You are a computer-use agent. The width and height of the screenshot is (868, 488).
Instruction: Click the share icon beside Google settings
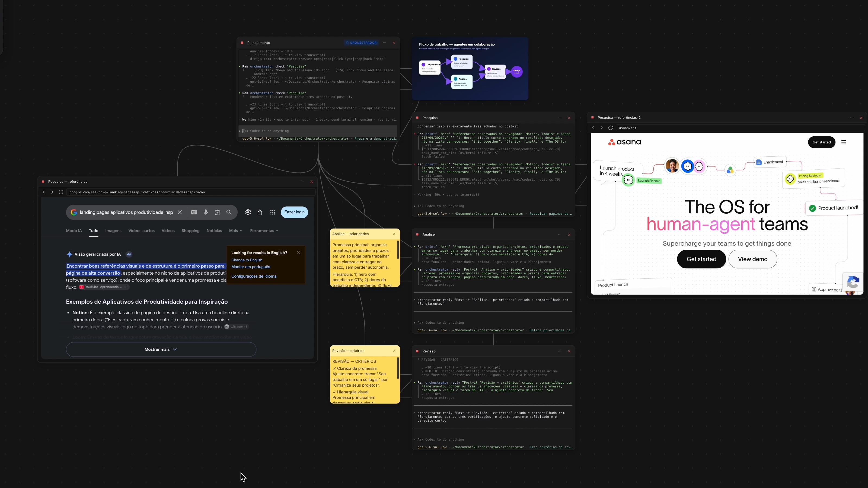[x=260, y=212]
